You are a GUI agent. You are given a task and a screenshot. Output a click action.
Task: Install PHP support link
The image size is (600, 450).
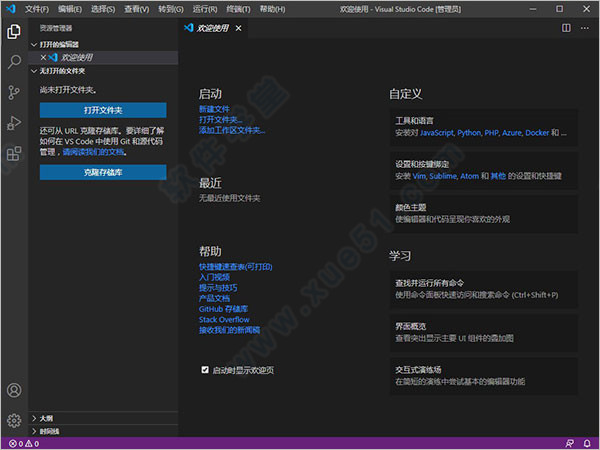coord(491,133)
